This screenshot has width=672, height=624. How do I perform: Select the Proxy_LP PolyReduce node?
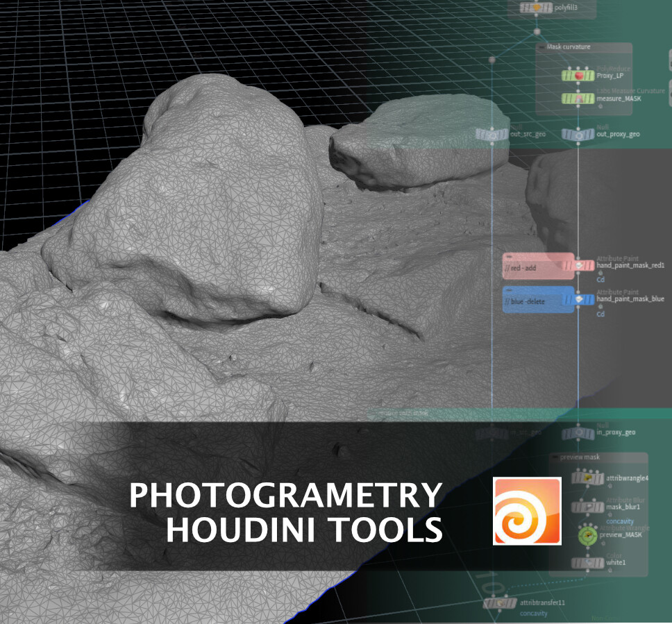pyautogui.click(x=578, y=76)
